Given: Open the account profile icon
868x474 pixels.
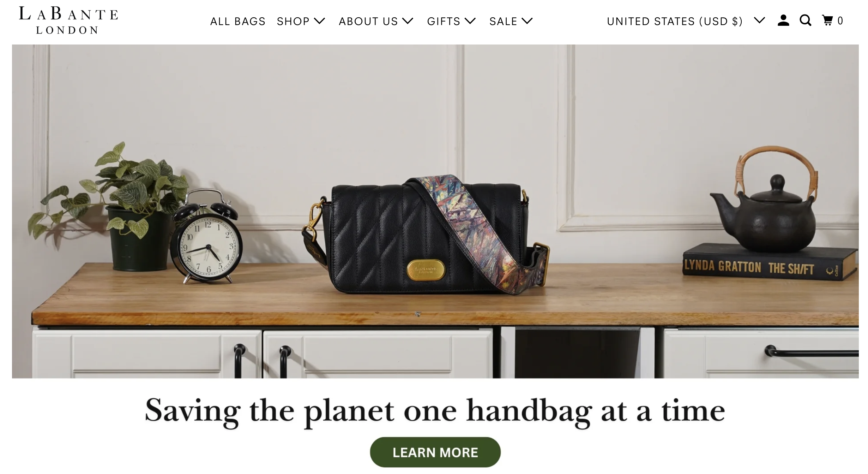Looking at the screenshot, I should pos(783,20).
